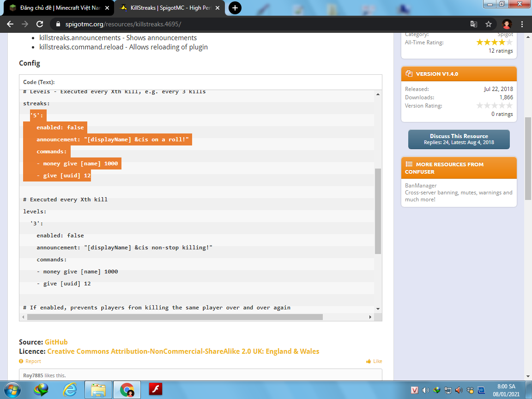Open the Creative Commons licence link

click(183, 351)
